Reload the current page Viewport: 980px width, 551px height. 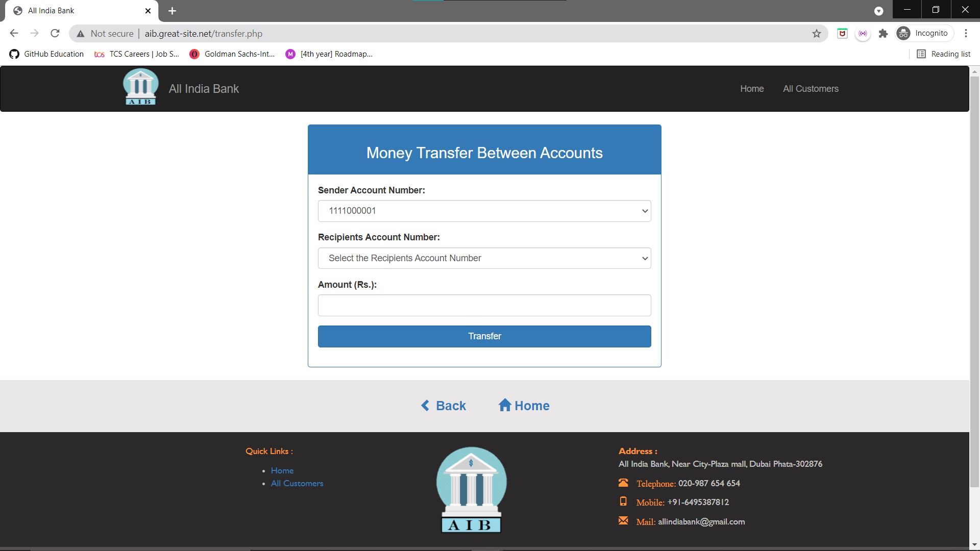pyautogui.click(x=55, y=33)
